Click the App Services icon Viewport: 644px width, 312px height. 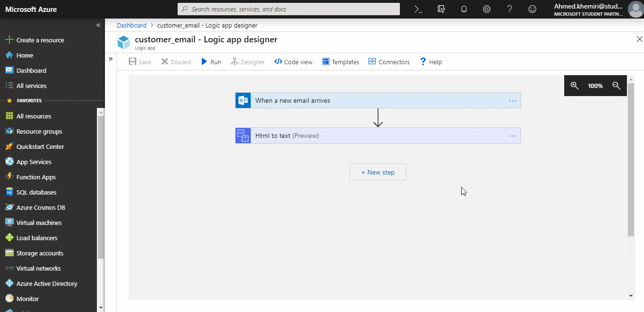pyautogui.click(x=9, y=162)
